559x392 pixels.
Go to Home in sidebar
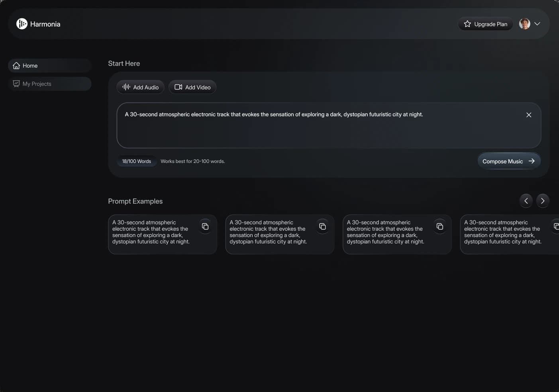tap(50, 66)
